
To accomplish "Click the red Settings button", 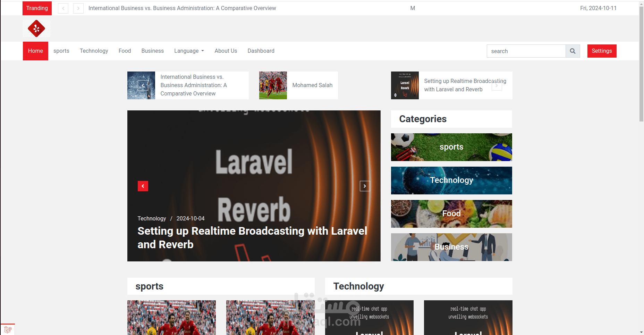I will click(602, 51).
